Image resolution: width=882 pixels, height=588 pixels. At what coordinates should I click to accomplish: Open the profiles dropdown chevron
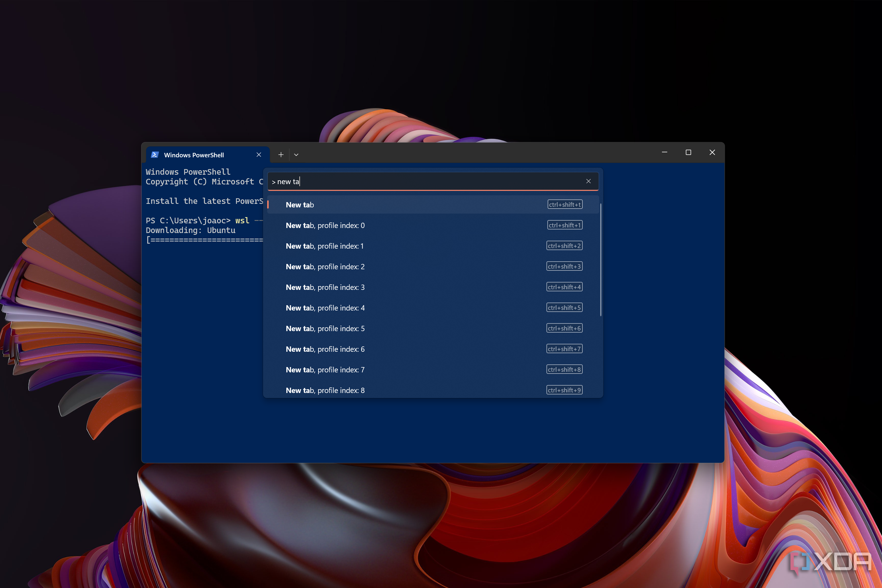[296, 154]
